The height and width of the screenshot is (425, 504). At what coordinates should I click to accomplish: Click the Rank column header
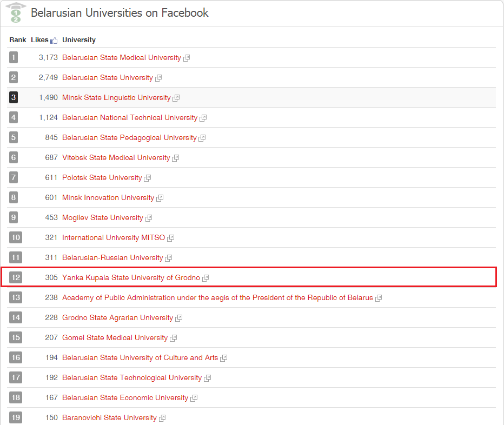point(18,39)
